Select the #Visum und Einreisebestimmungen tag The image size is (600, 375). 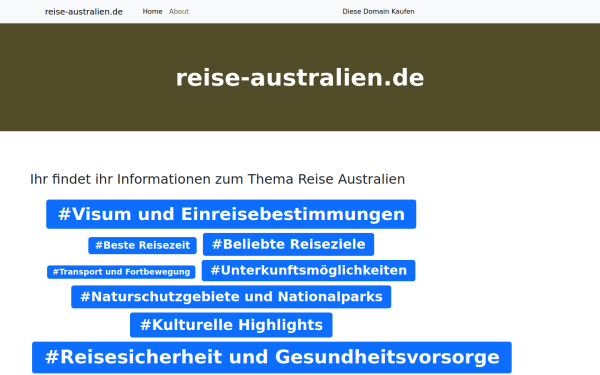point(231,214)
